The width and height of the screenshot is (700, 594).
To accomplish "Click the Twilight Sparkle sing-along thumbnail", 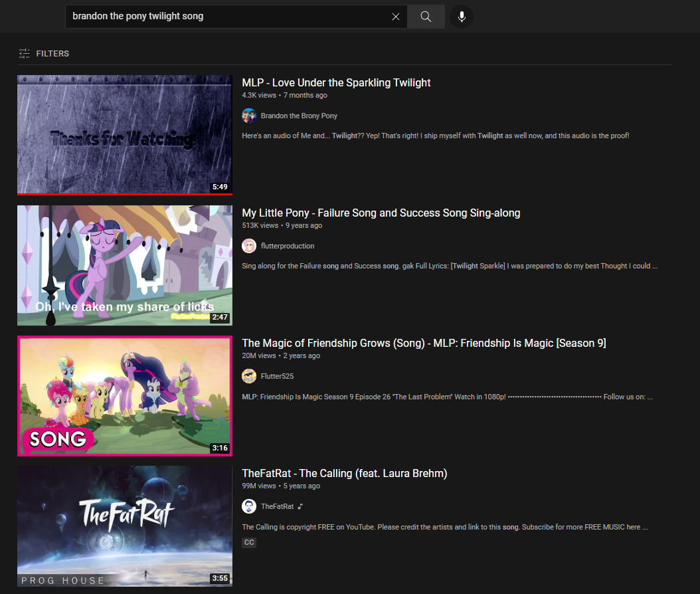I will (x=124, y=265).
